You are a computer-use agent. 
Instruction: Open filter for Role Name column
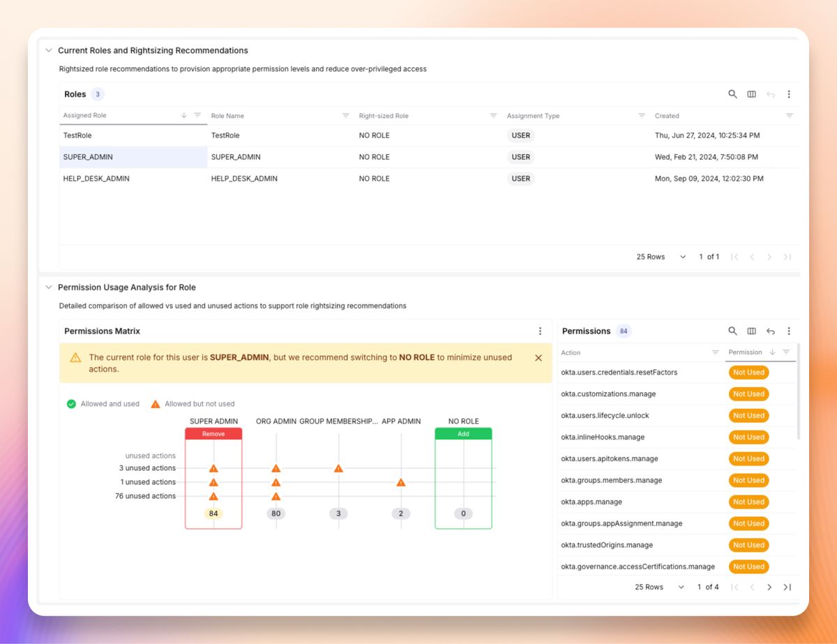(x=345, y=116)
